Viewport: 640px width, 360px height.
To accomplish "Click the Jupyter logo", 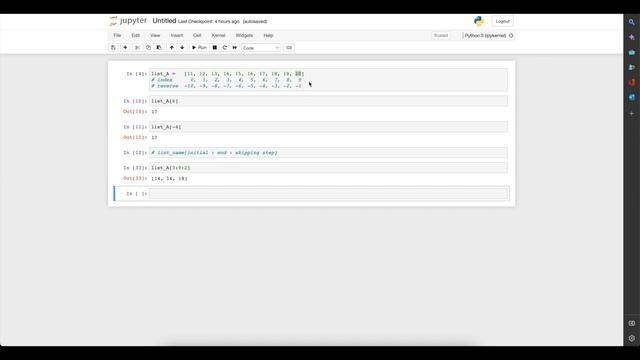I will tap(128, 21).
